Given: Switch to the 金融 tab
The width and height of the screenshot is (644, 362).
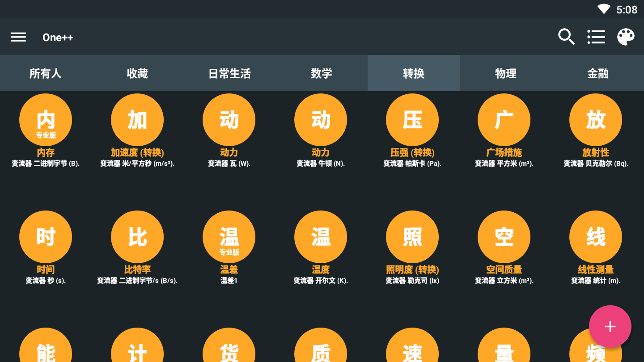Looking at the screenshot, I should point(598,73).
